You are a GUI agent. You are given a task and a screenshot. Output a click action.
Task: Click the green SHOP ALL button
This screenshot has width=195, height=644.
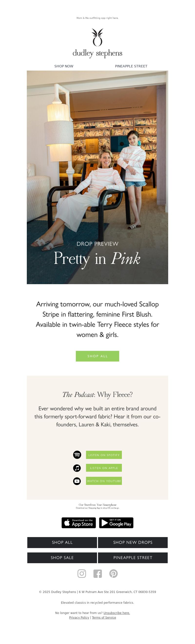tap(97, 356)
